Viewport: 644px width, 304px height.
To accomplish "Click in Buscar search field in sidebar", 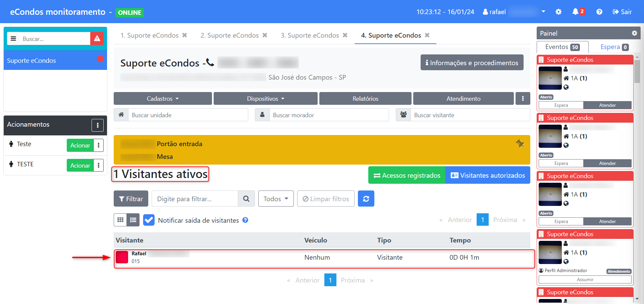I will [x=55, y=39].
